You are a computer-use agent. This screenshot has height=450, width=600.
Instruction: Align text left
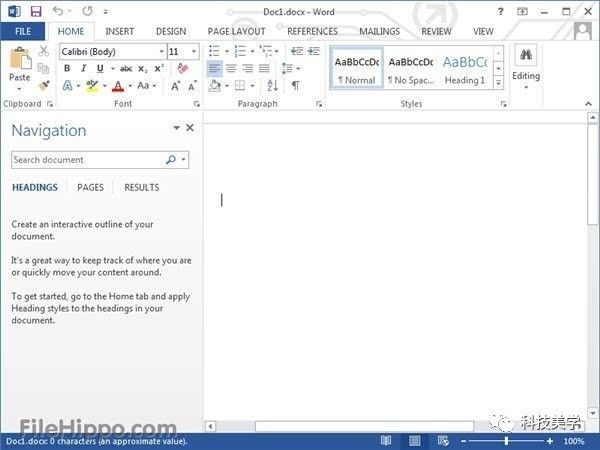click(x=214, y=68)
